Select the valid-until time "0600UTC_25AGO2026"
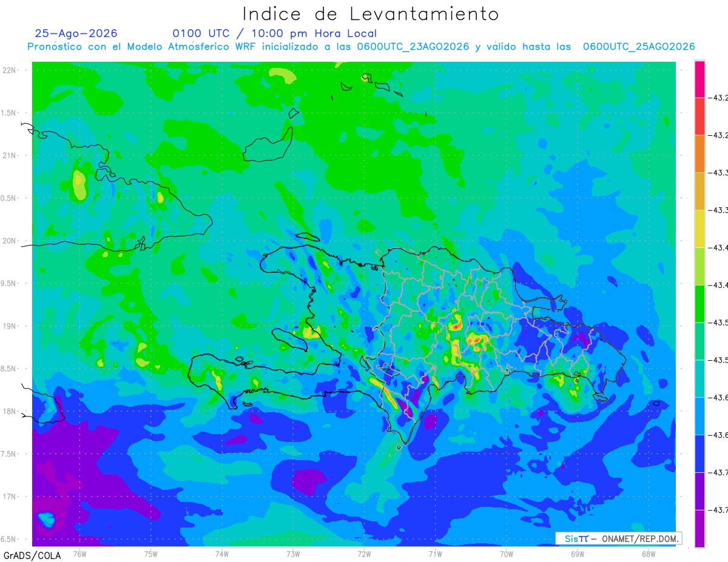 [x=639, y=47]
